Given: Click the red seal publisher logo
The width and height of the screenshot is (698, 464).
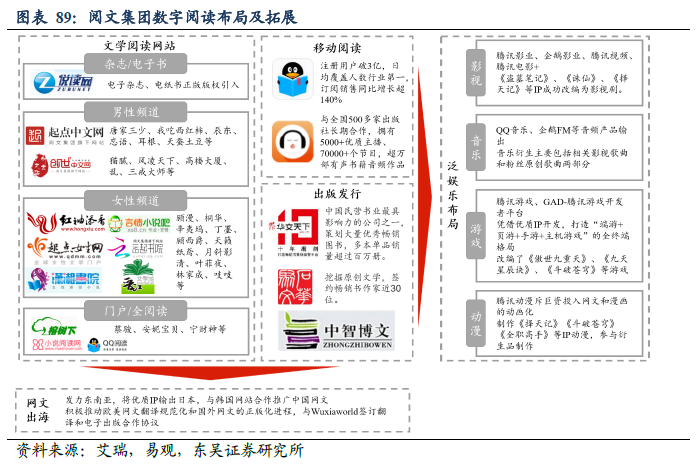Looking at the screenshot, I should tap(295, 286).
